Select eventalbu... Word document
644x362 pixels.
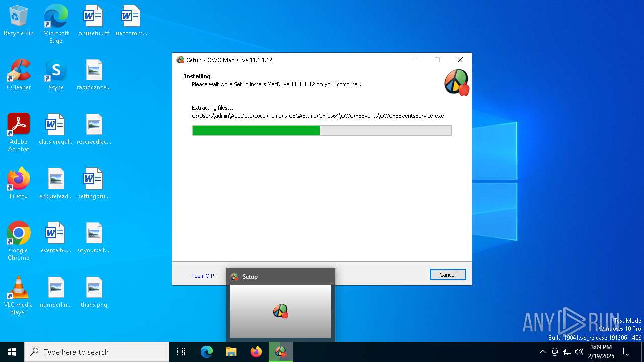tap(56, 238)
